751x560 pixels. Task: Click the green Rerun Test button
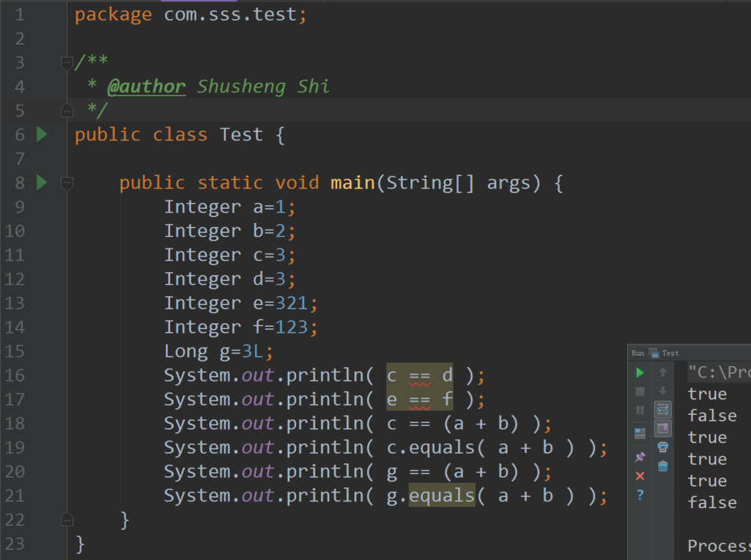tap(640, 372)
